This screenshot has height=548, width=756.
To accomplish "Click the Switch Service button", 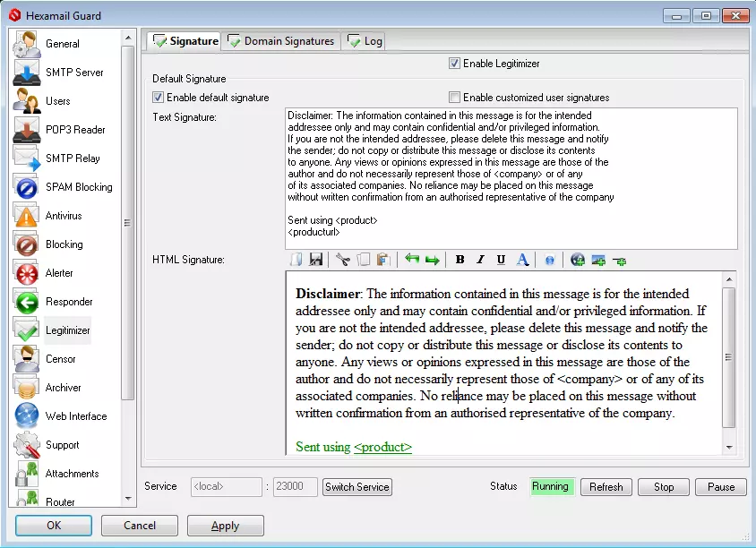I will (357, 487).
